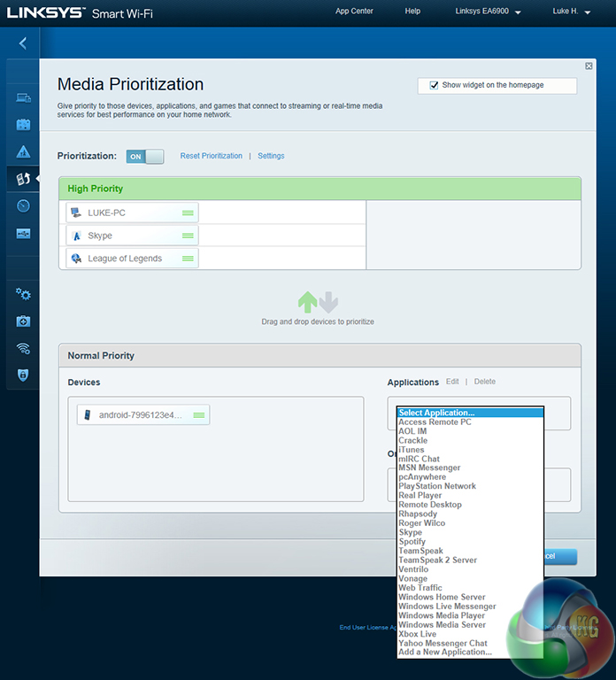Click the drag handle on League of Legends
Screen dimensions: 616x680
pyautogui.click(x=188, y=259)
